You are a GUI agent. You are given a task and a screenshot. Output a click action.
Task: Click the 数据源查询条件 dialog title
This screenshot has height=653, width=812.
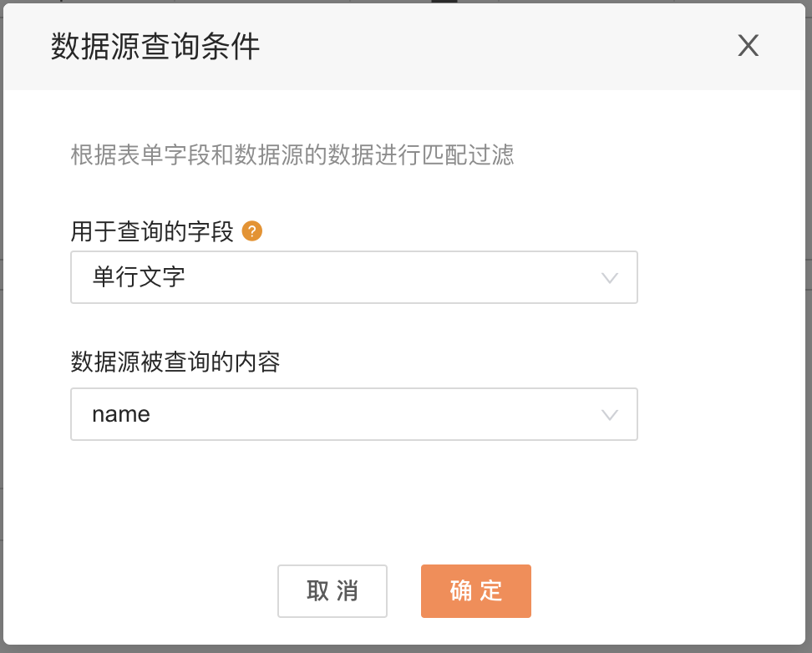coord(155,46)
